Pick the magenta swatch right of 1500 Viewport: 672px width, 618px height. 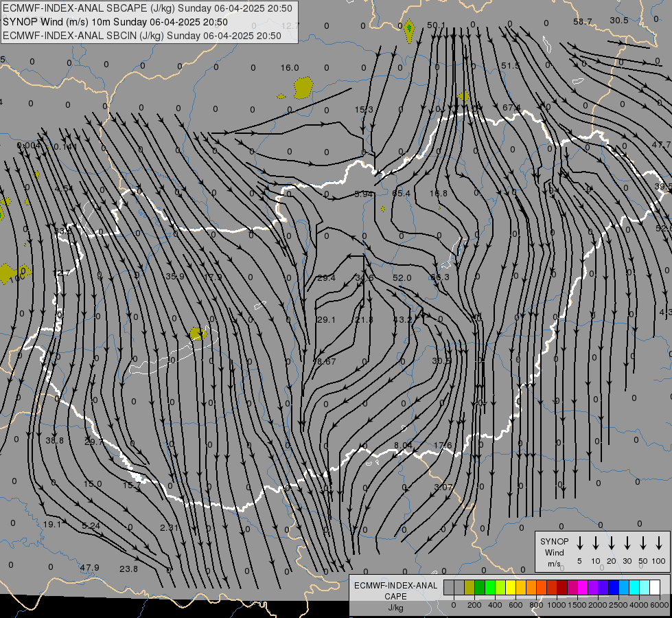coord(583,588)
